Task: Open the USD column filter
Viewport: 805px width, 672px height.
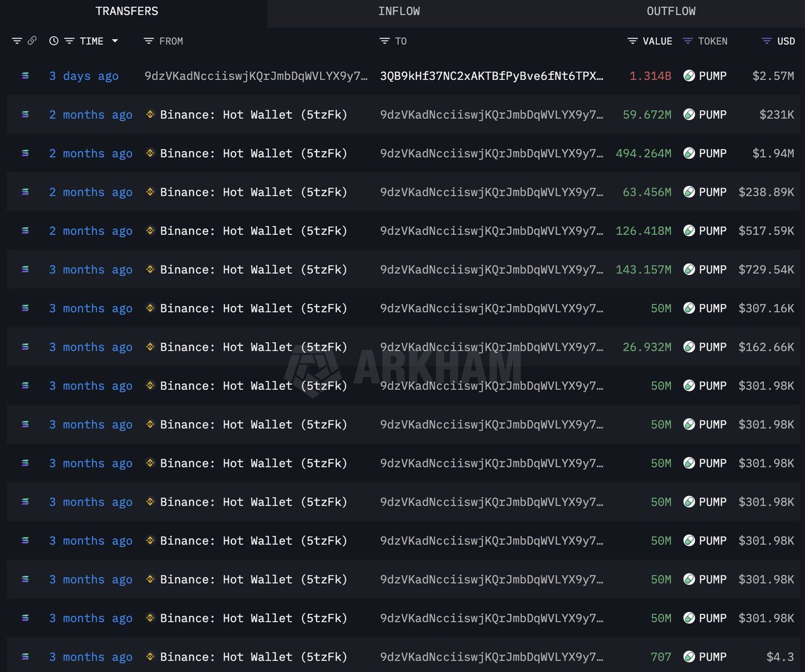Action: pyautogui.click(x=767, y=41)
